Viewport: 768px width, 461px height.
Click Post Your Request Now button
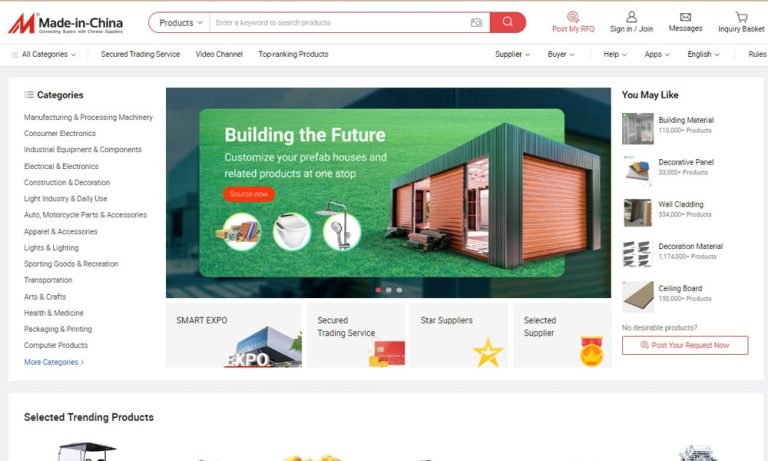(x=685, y=345)
